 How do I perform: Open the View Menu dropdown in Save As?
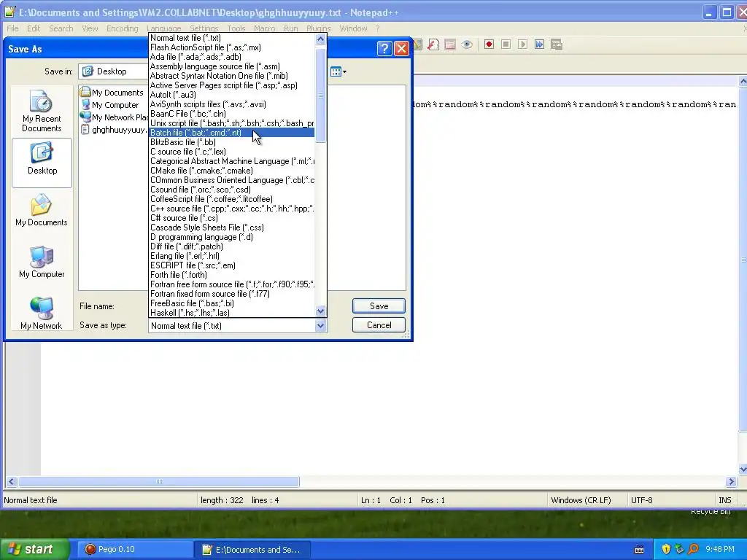tap(338, 72)
